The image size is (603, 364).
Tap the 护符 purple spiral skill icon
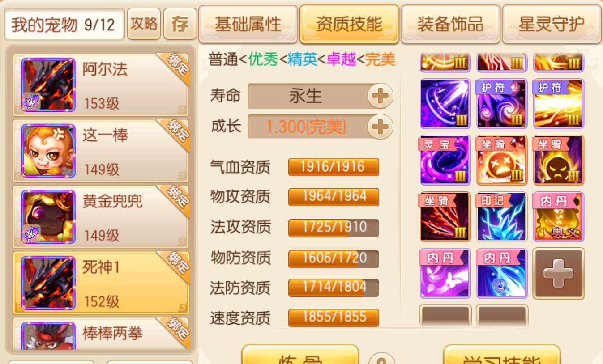(x=502, y=104)
